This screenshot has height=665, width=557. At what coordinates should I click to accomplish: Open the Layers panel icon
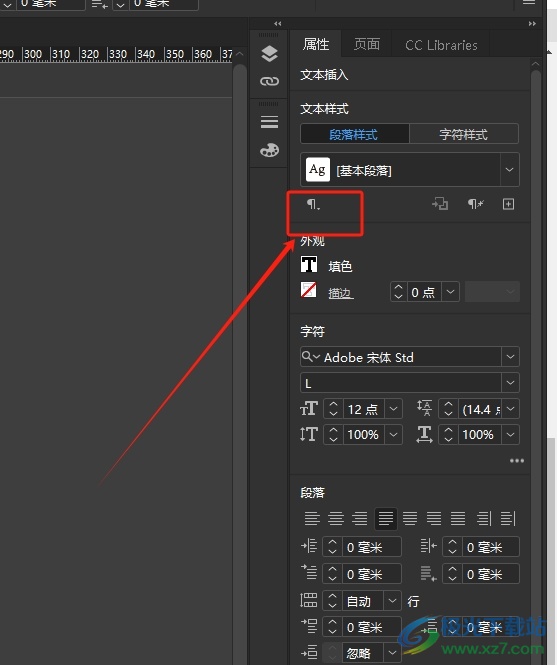pyautogui.click(x=269, y=53)
